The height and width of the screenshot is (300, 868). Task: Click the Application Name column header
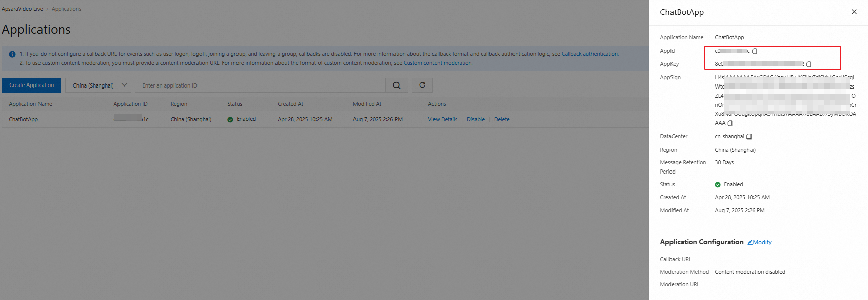pyautogui.click(x=30, y=104)
